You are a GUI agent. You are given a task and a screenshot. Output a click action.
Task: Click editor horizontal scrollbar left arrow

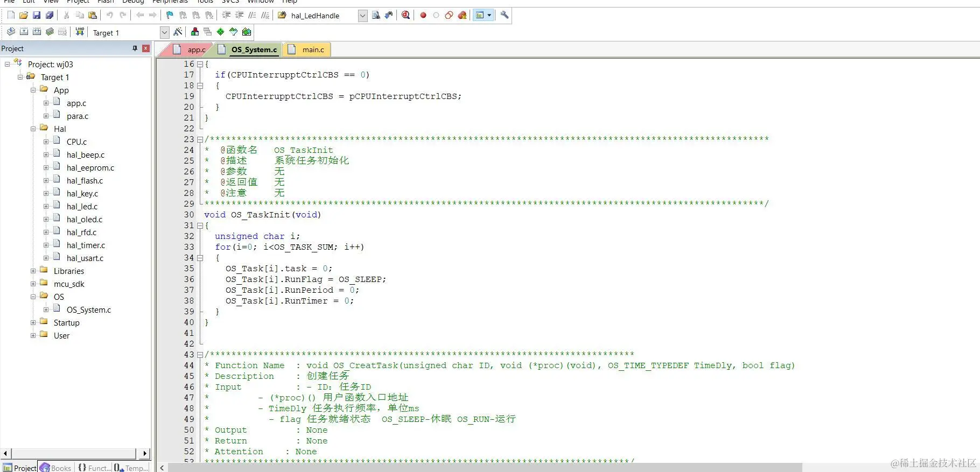[162, 467]
